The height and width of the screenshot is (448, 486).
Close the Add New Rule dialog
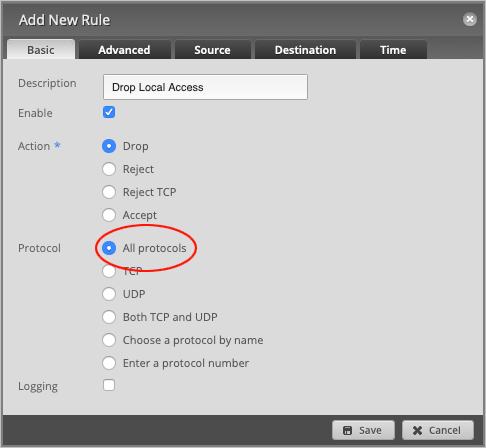click(470, 19)
